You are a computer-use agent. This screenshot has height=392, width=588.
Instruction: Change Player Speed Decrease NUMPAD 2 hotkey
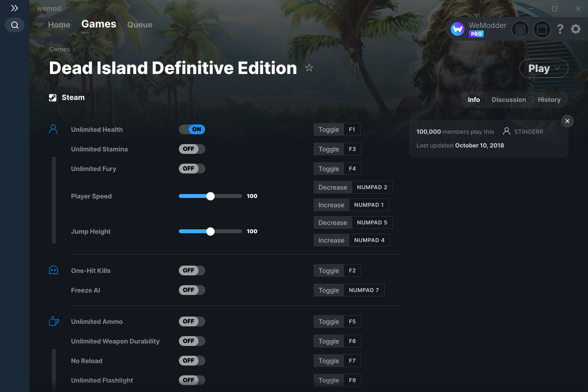372,187
